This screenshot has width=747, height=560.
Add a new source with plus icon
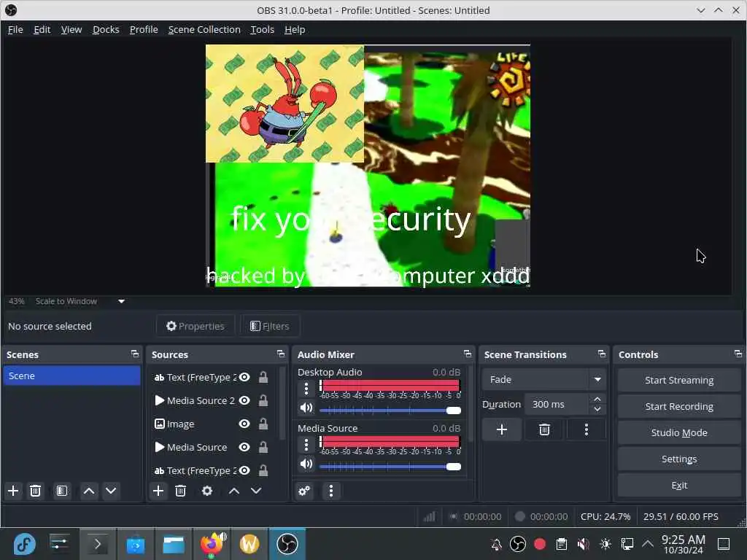pos(158,491)
